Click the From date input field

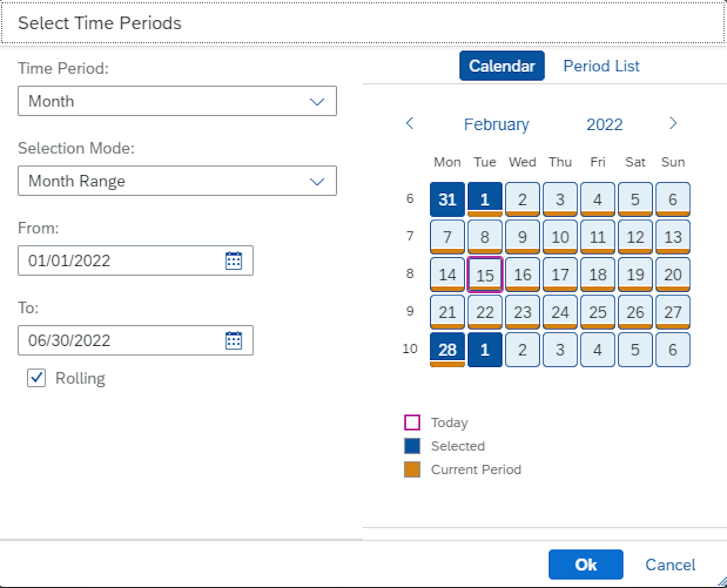tap(119, 260)
